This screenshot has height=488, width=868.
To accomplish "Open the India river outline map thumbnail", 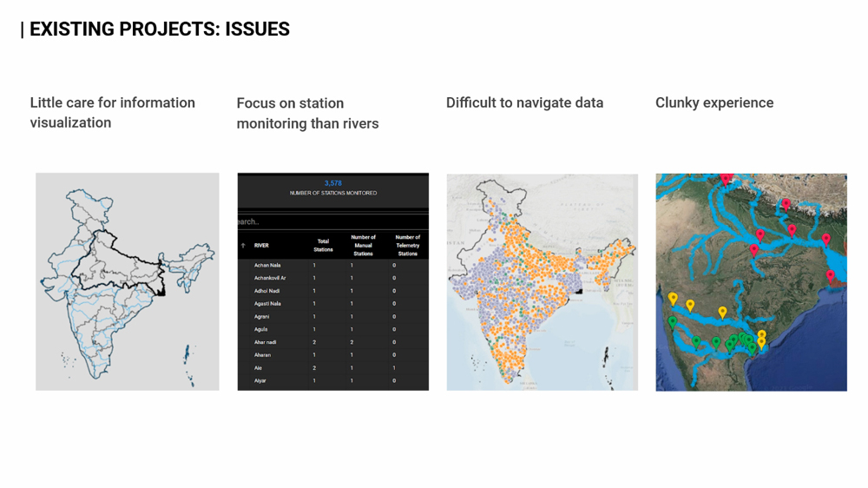I will 128,281.
